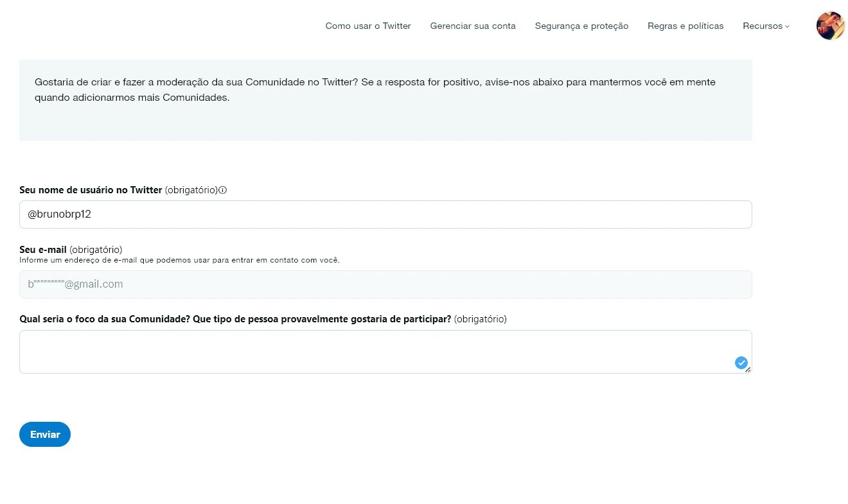Click the 'Seu e-mail' label
This screenshot has height=504, width=848.
point(43,249)
